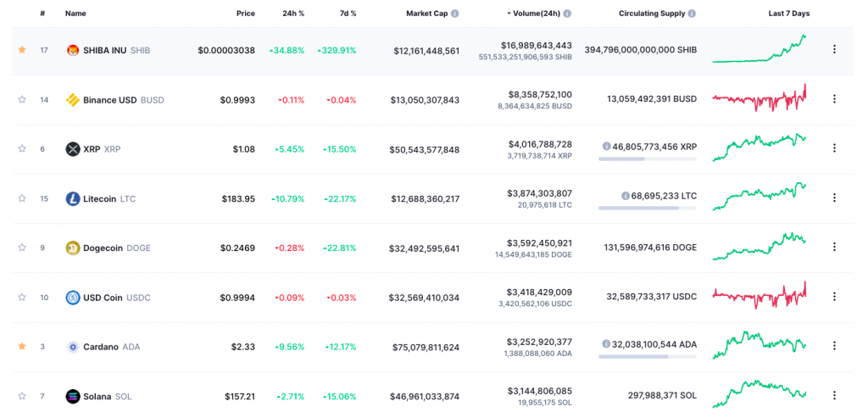Click the Cardano logo icon
The width and height of the screenshot is (868, 418).
pos(73,347)
